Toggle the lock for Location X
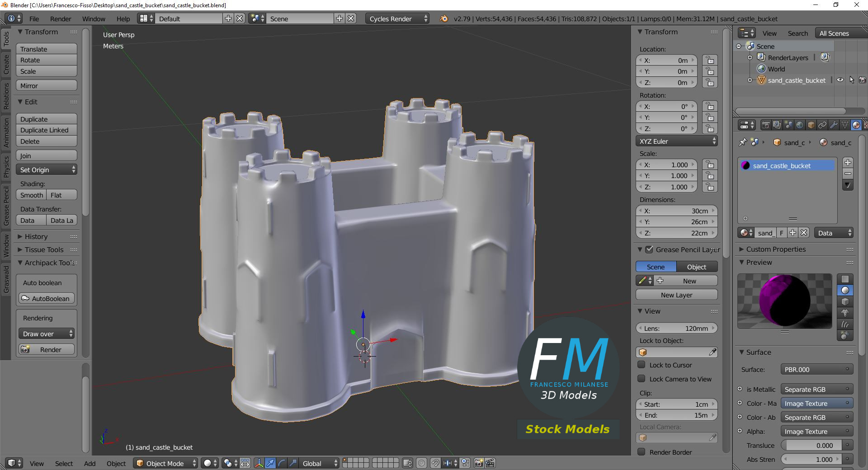The width and height of the screenshot is (868, 470). pyautogui.click(x=710, y=60)
